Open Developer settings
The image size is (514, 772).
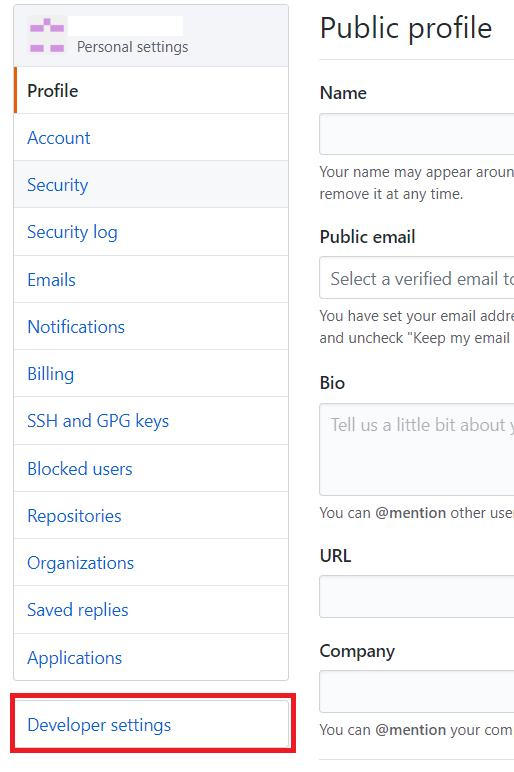tap(151, 724)
